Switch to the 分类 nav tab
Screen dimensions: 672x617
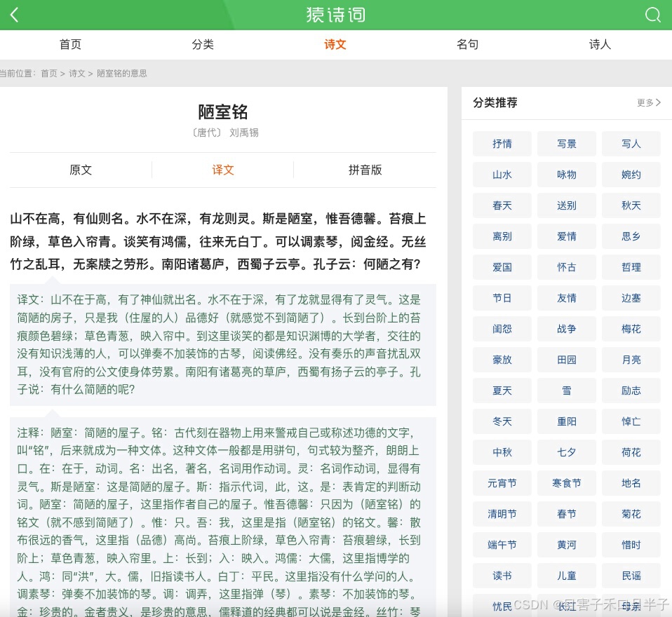point(203,45)
